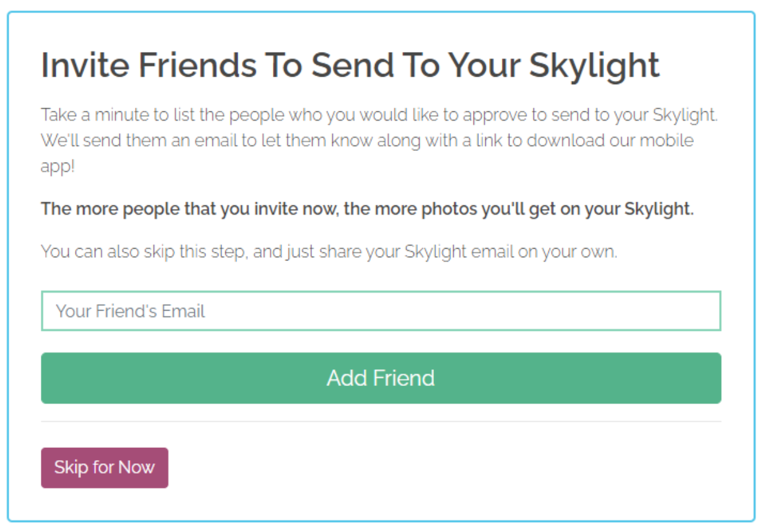
Task: Click the bold 'The more people' sentence
Action: [x=367, y=209]
